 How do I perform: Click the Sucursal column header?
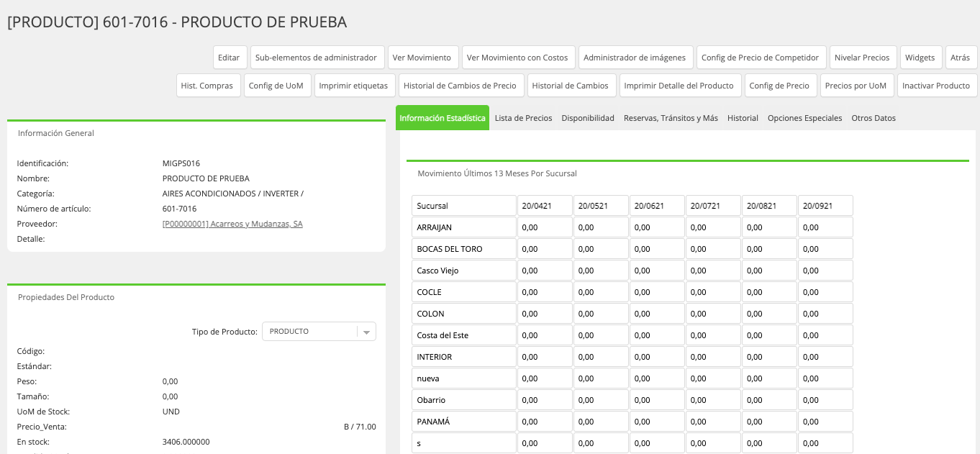pos(464,206)
